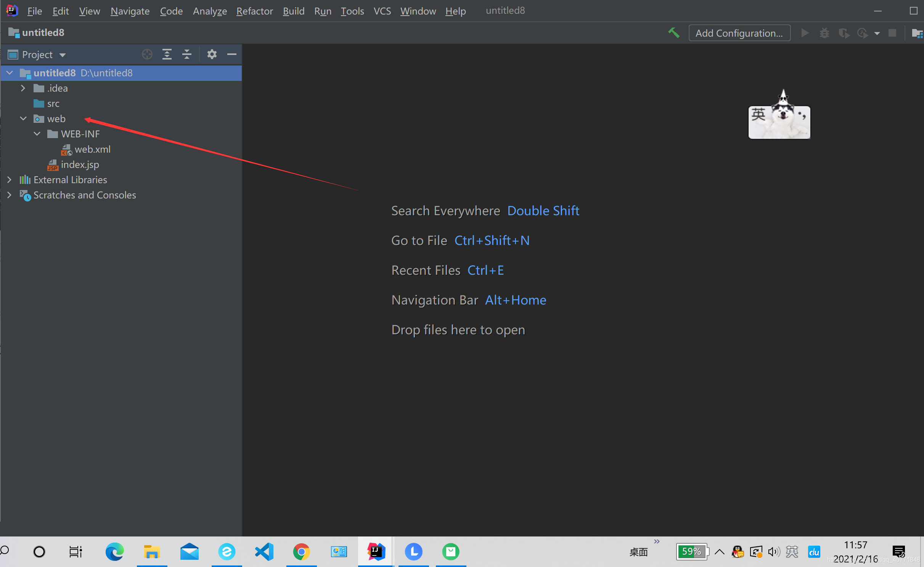Screen dimensions: 924x567
Task: Open Project panel gear settings
Action: point(212,55)
